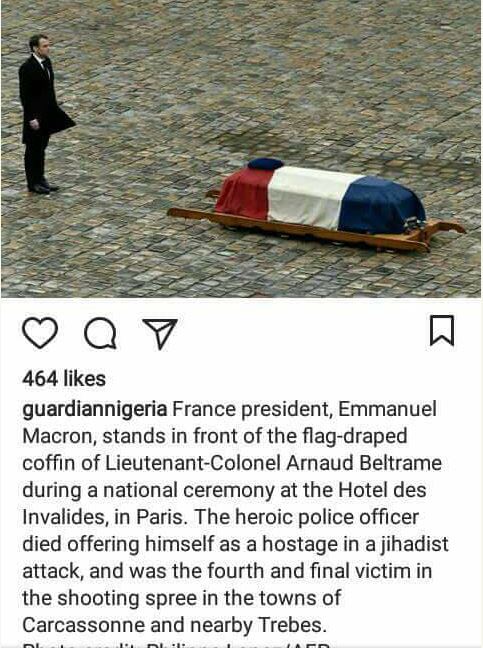Open the guardiannigeria profile link
The height and width of the screenshot is (648, 483).
click(95, 409)
